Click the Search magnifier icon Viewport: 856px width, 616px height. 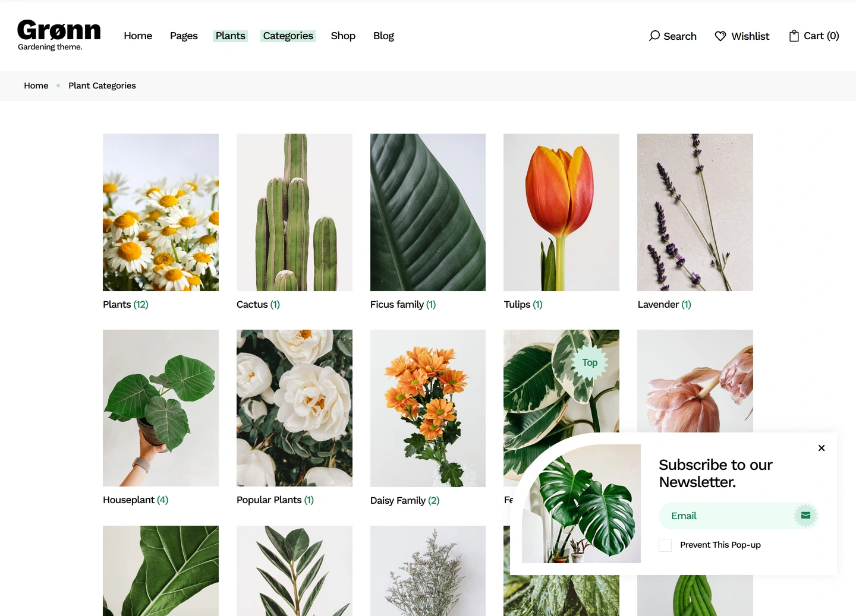click(x=654, y=36)
